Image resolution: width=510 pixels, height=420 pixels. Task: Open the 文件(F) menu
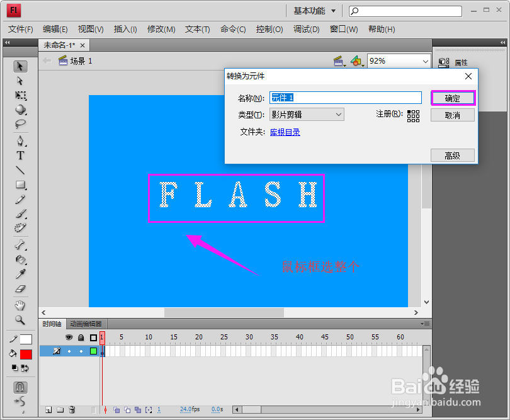click(21, 29)
